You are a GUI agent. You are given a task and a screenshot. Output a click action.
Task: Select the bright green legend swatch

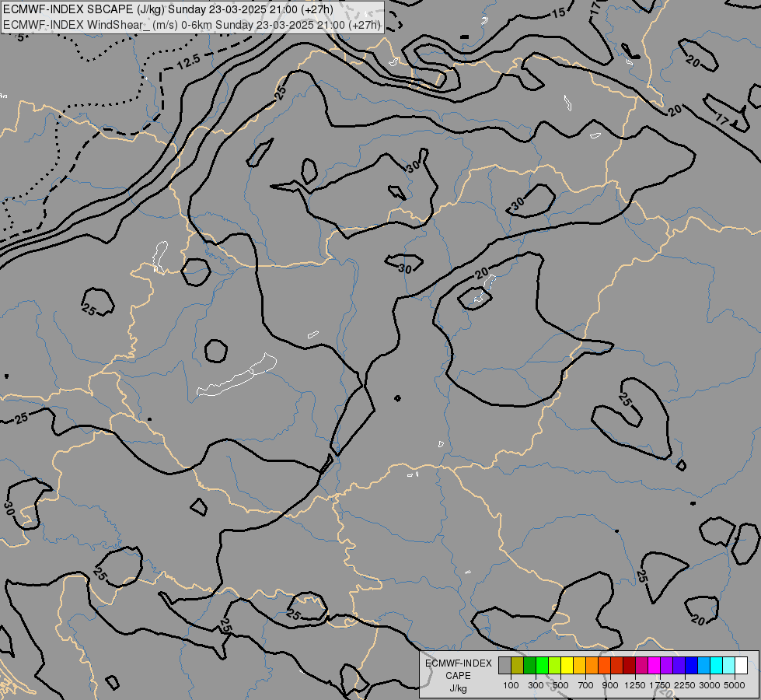(542, 665)
